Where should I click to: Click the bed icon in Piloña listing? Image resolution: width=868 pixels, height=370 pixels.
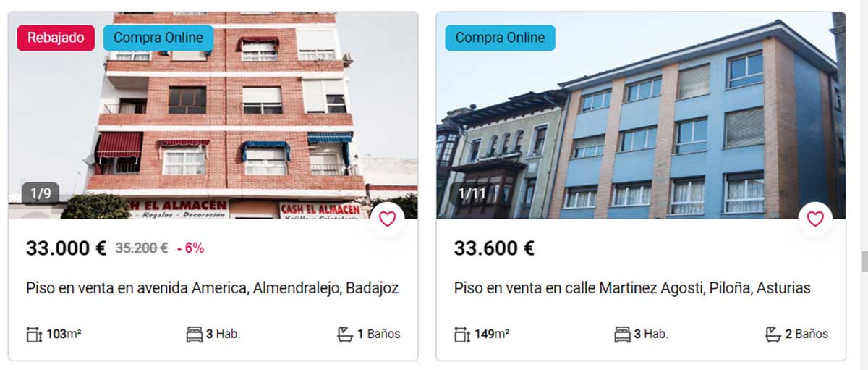[x=622, y=335]
